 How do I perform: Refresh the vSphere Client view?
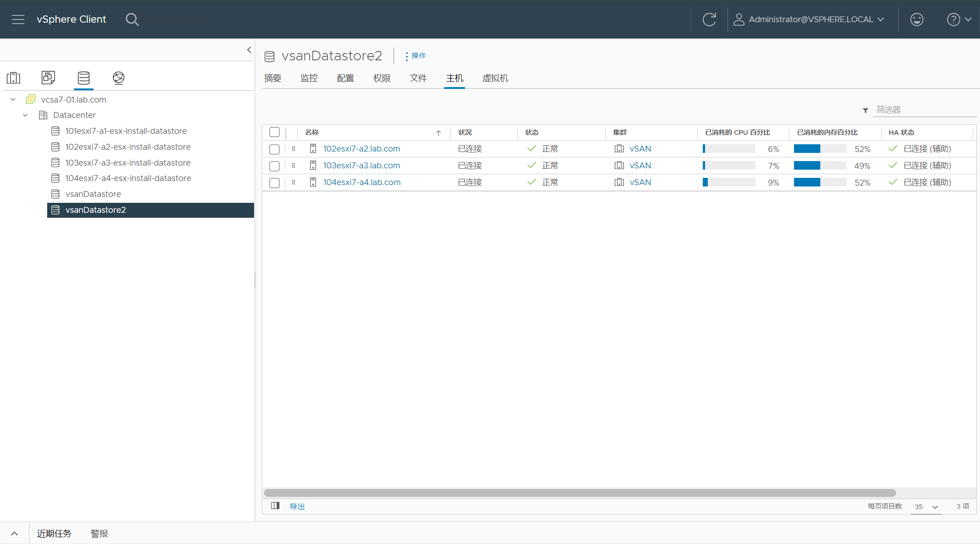click(x=709, y=20)
